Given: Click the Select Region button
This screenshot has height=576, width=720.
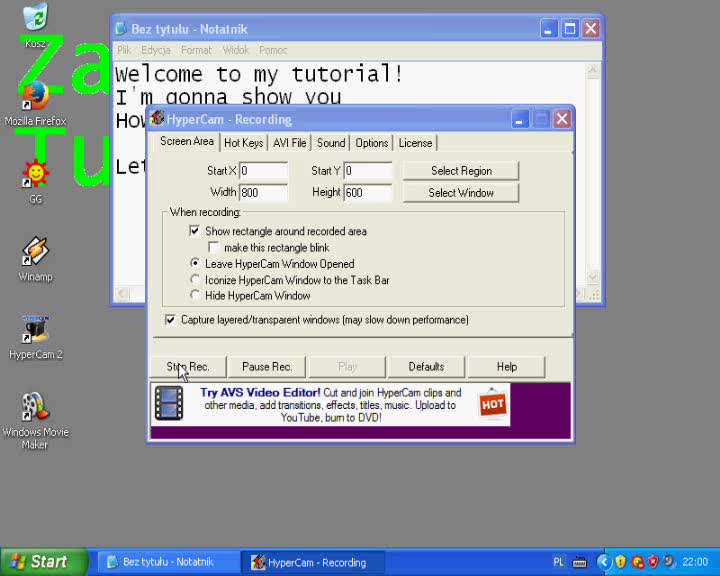Looking at the screenshot, I should point(461,171).
